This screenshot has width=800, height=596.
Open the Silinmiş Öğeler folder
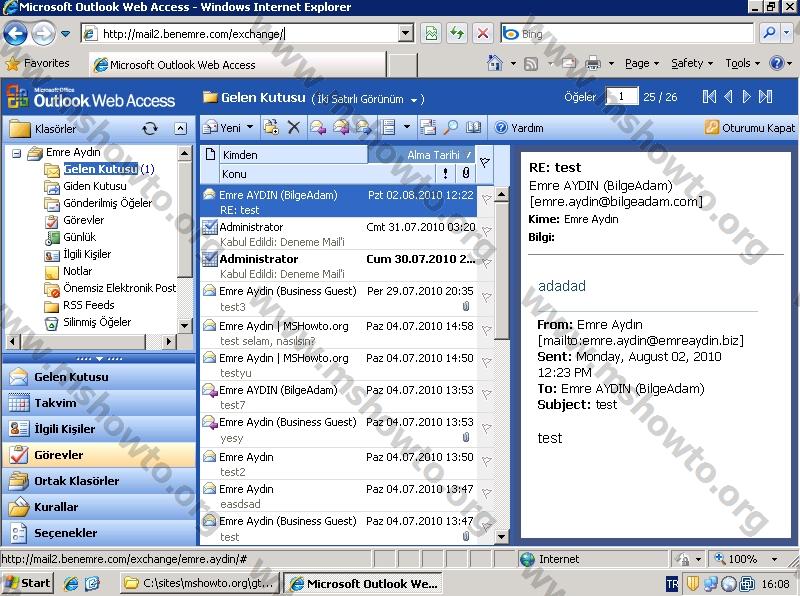point(97,322)
